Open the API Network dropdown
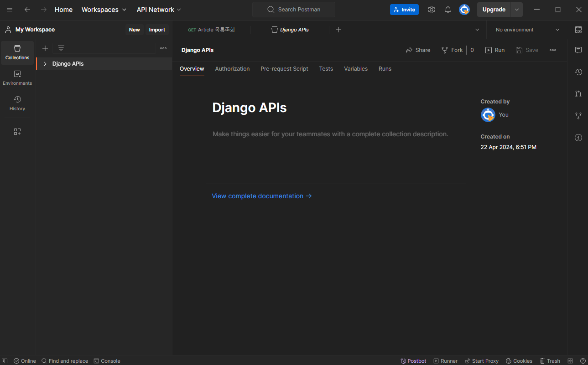Screen dimensions: 588x365 point(159,10)
